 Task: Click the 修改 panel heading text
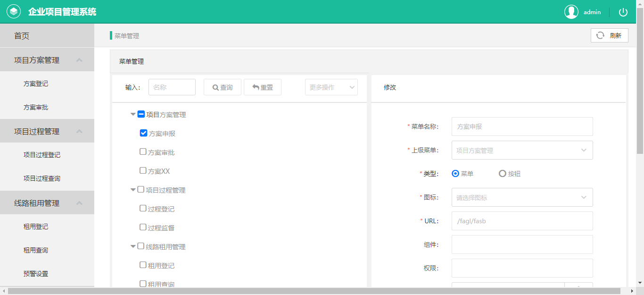click(x=390, y=88)
